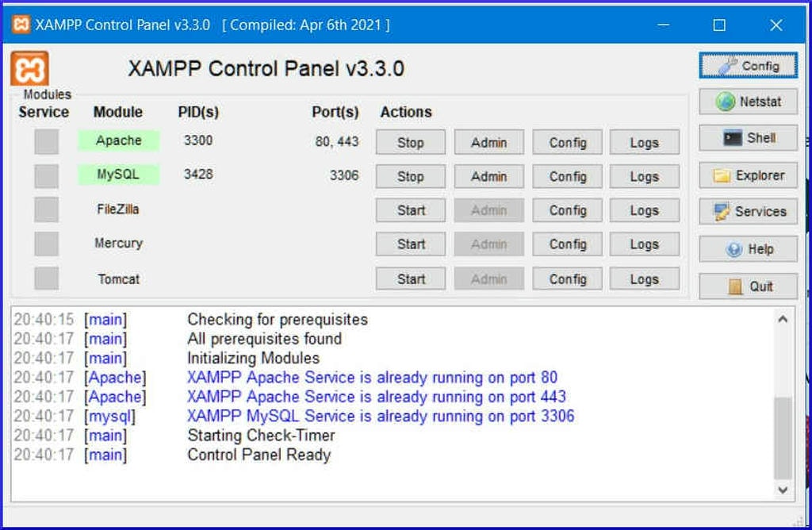Open Windows Services button
Image resolution: width=812 pixels, height=530 pixels.
pyautogui.click(x=748, y=211)
